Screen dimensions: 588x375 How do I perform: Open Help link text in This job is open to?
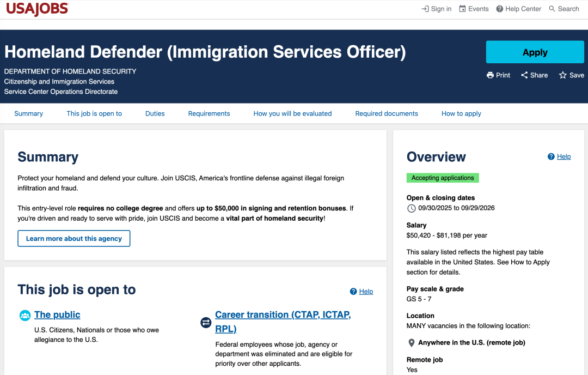(x=366, y=291)
